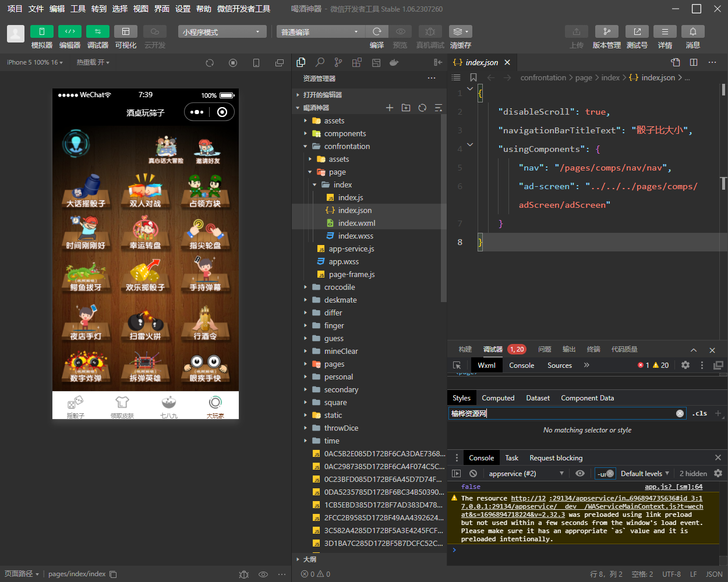The height and width of the screenshot is (582, 728).
Task: Clear the console with the clear icon
Action: 473,473
